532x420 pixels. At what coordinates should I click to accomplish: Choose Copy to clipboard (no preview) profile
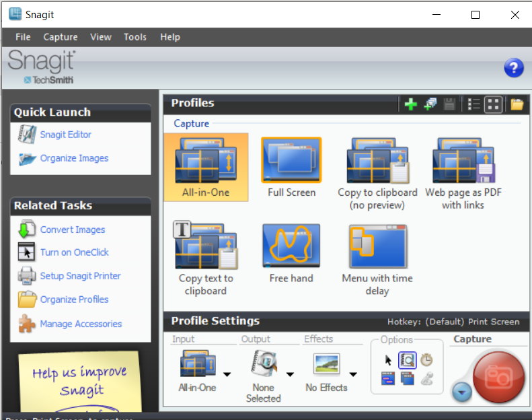click(x=377, y=174)
